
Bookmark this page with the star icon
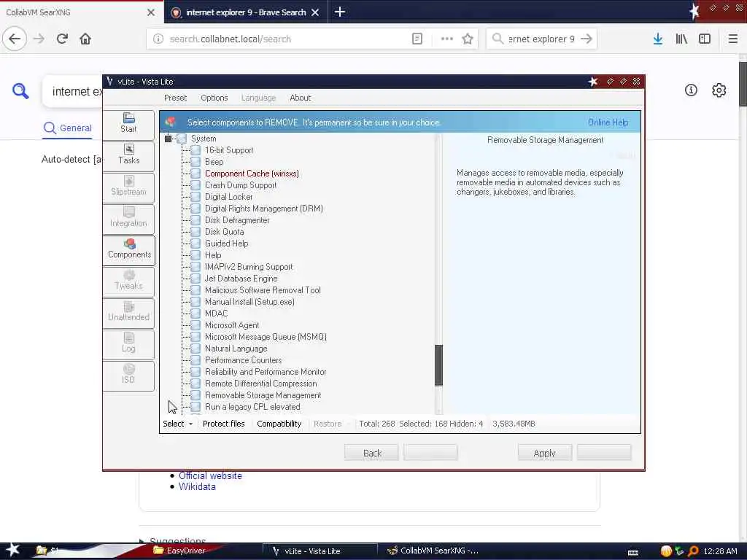tap(468, 39)
